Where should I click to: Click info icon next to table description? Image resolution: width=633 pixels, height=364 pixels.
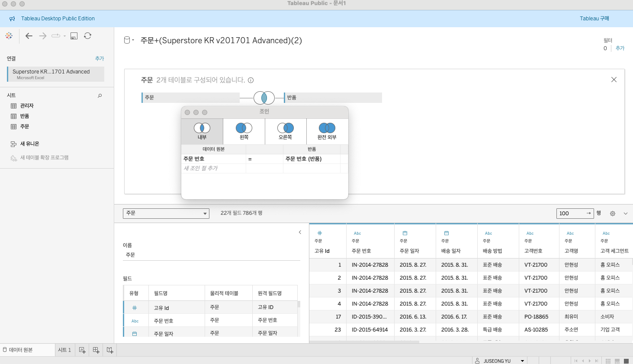click(251, 80)
